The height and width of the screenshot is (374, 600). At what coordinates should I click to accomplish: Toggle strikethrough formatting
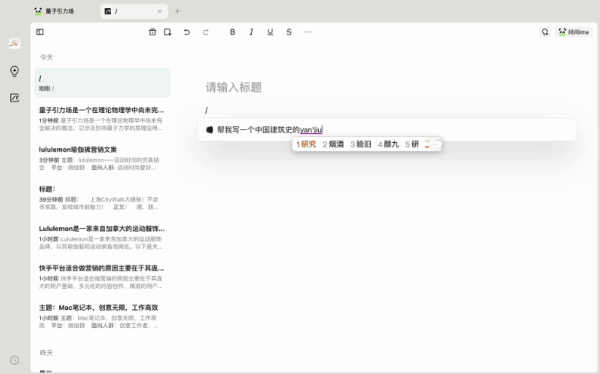(x=289, y=32)
